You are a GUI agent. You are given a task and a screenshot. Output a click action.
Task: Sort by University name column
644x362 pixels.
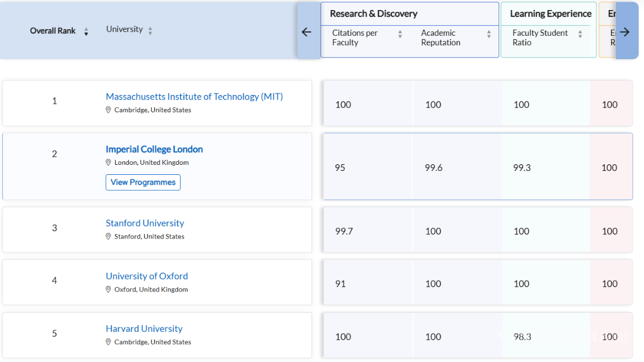(150, 31)
